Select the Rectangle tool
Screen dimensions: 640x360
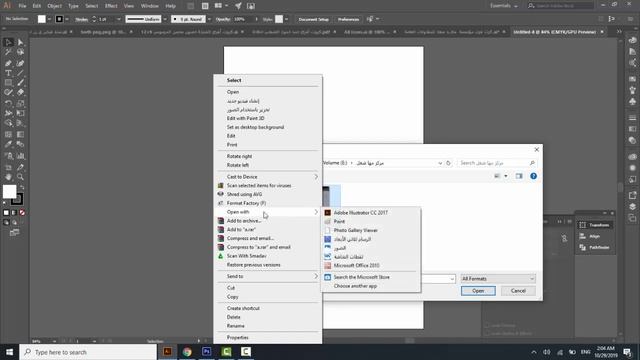pyautogui.click(x=8, y=83)
